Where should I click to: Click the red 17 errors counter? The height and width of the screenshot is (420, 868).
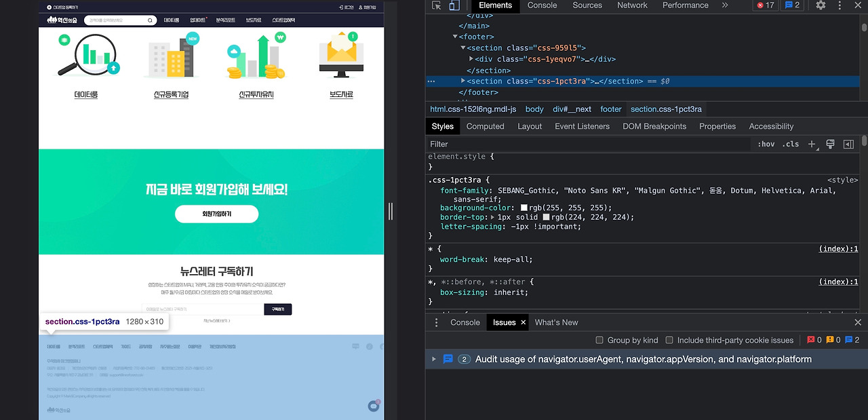[766, 5]
